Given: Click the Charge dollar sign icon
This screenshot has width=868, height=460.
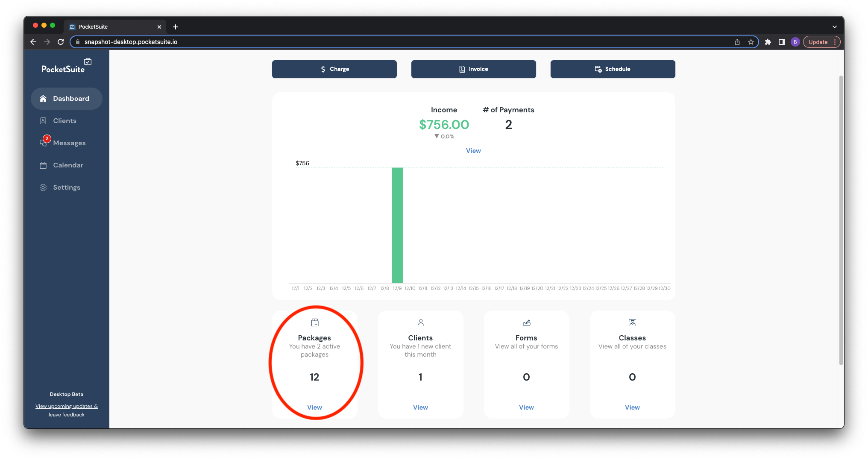Looking at the screenshot, I should [x=323, y=69].
